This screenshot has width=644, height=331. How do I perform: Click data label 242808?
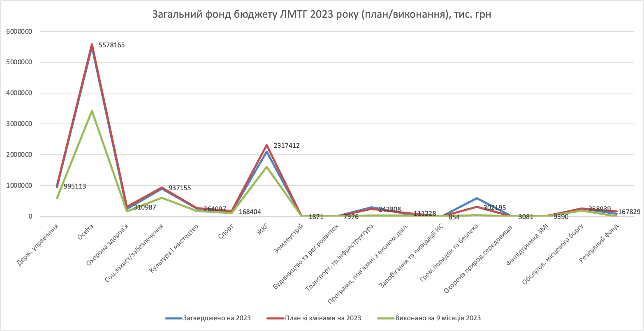tap(389, 209)
